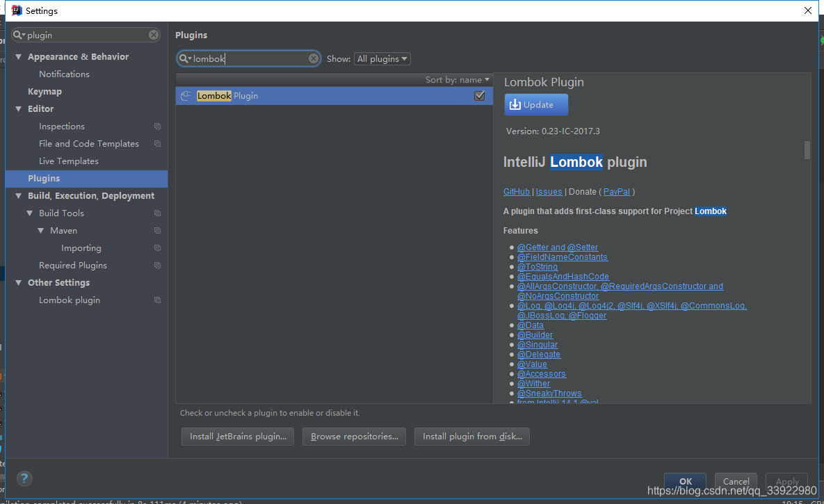Click the Lombok Plugin row icon
The height and width of the screenshot is (504, 824).
(x=186, y=96)
